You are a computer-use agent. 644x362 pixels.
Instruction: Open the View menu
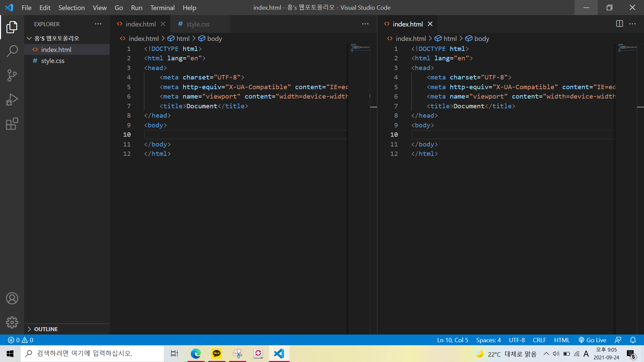[x=100, y=7]
